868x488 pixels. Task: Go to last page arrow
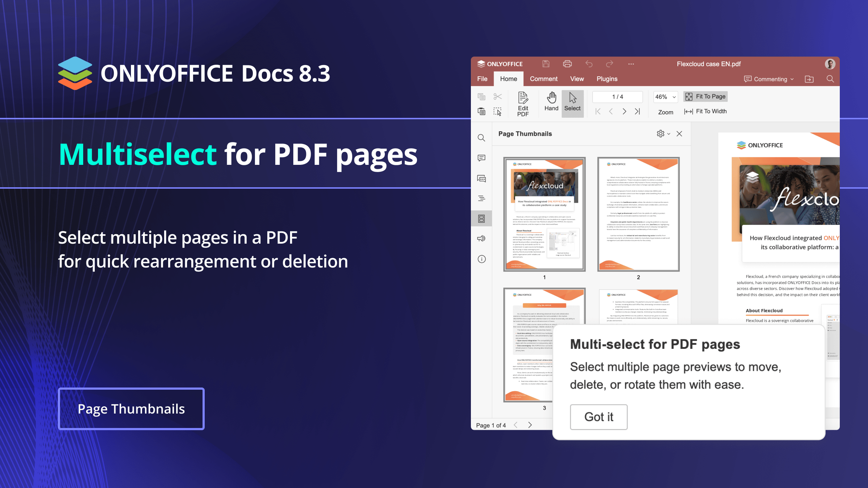point(637,111)
